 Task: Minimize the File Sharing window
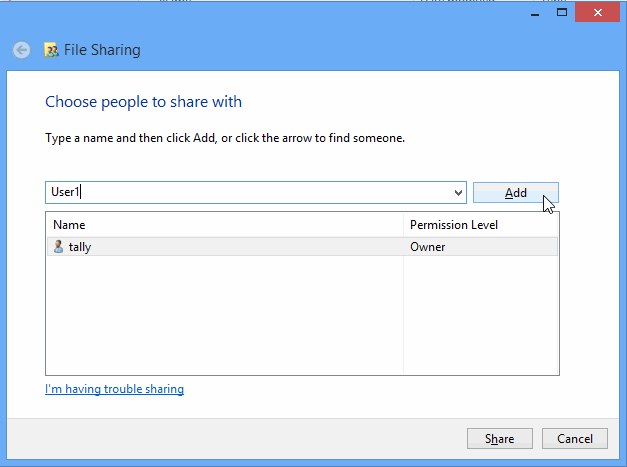[530, 12]
